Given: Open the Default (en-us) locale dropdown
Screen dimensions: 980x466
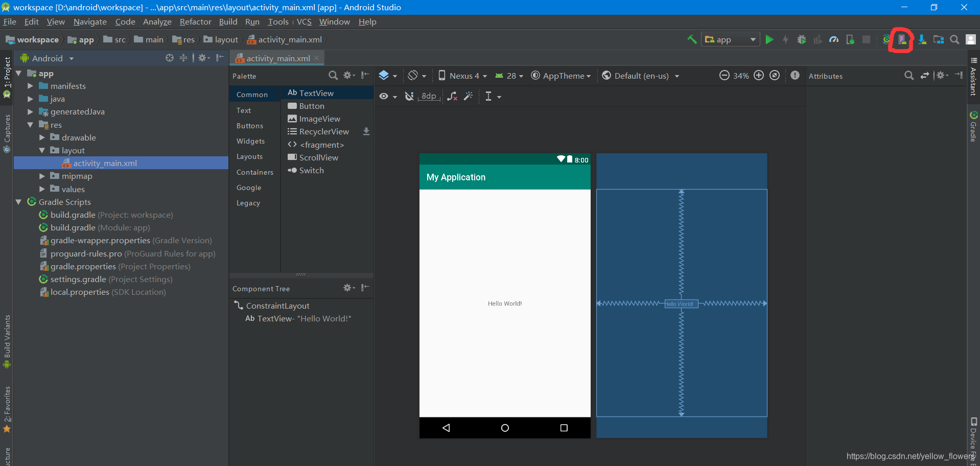Looking at the screenshot, I should coord(641,76).
